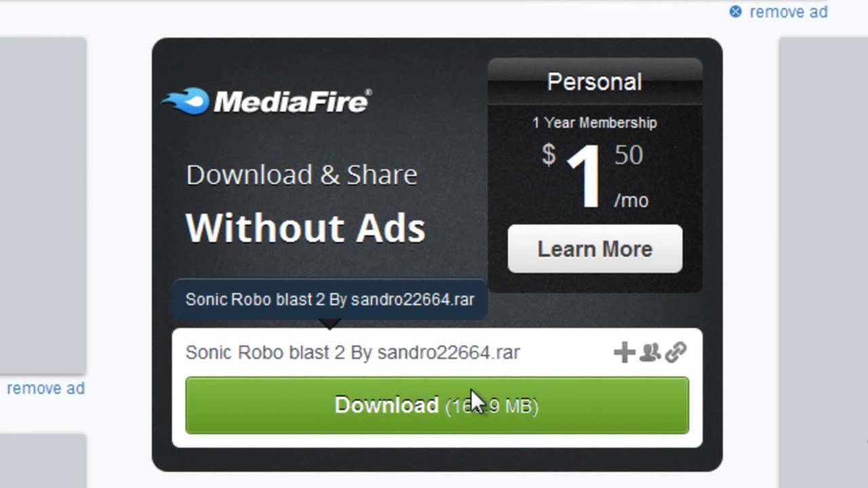The width and height of the screenshot is (868, 488).
Task: Click the /mo price suffix text
Action: 631,201
